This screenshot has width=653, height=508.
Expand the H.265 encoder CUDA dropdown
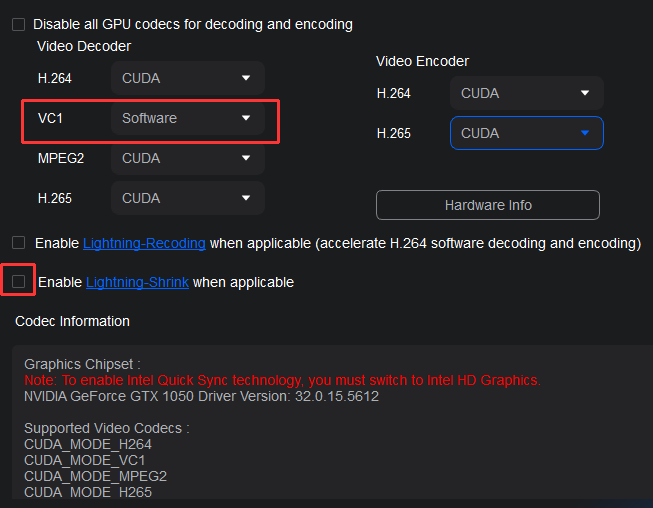tap(526, 133)
